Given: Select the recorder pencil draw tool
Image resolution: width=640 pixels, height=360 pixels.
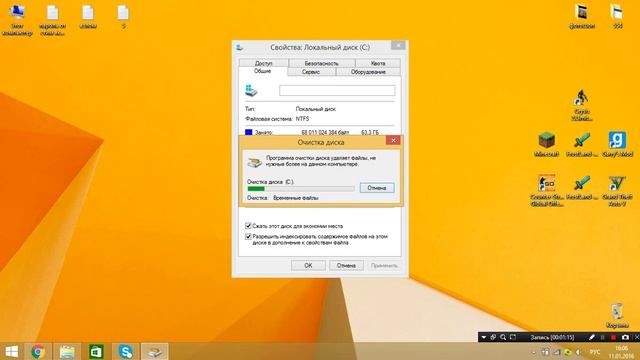Looking at the screenshot, I should pyautogui.click(x=592, y=337).
